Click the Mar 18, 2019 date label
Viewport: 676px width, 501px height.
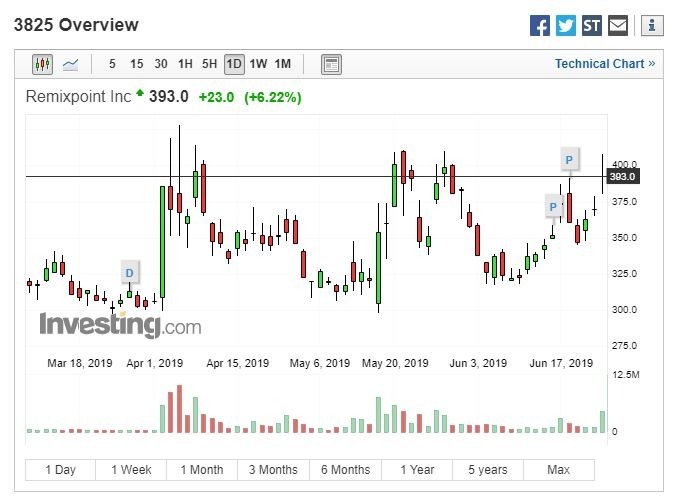pos(80,363)
